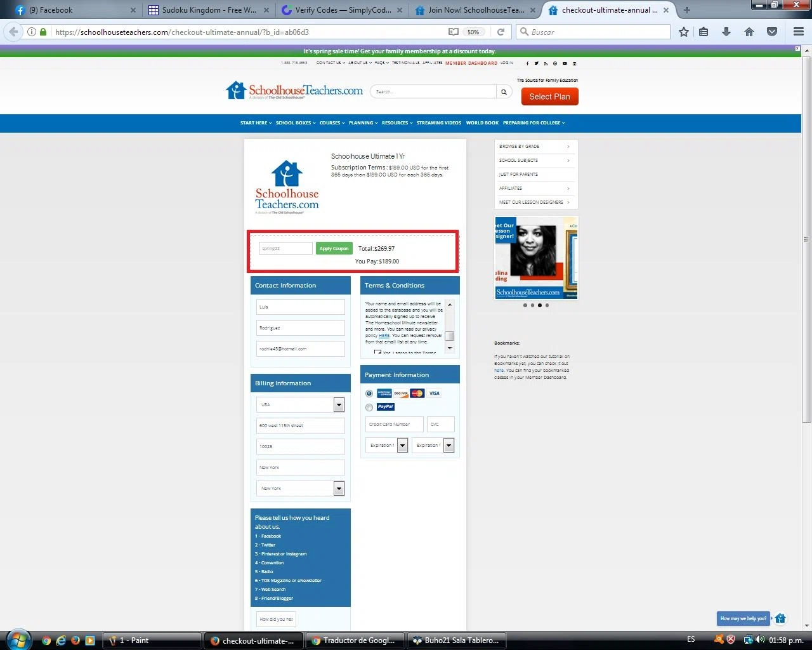Open Start Here navigation dropdown
The width and height of the screenshot is (812, 650).
[x=256, y=123]
